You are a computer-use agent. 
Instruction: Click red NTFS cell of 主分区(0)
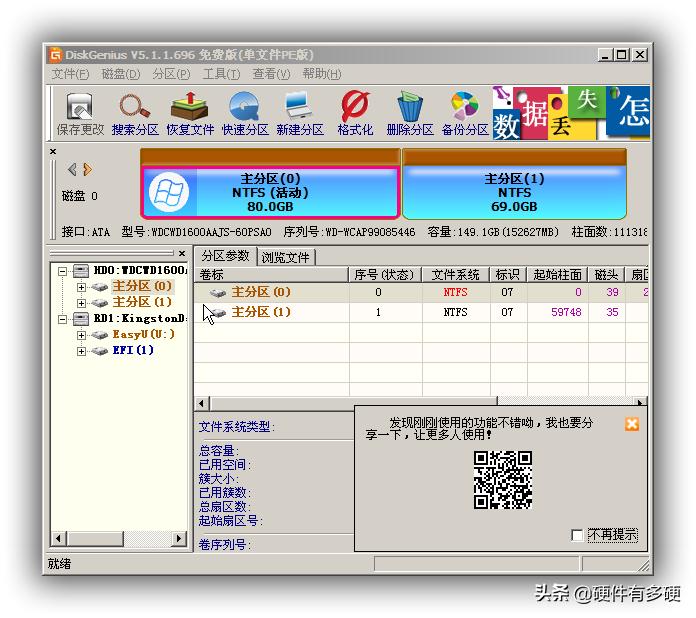[455, 292]
